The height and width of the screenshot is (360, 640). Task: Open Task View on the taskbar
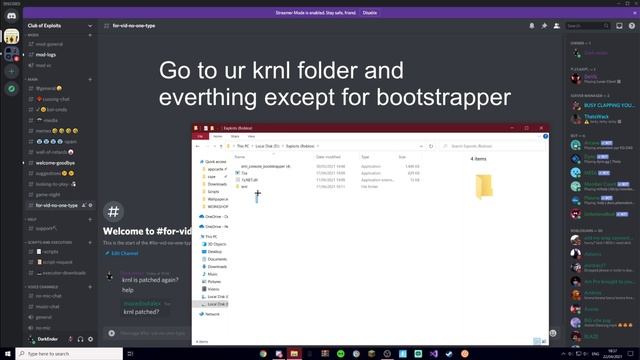pos(130,353)
